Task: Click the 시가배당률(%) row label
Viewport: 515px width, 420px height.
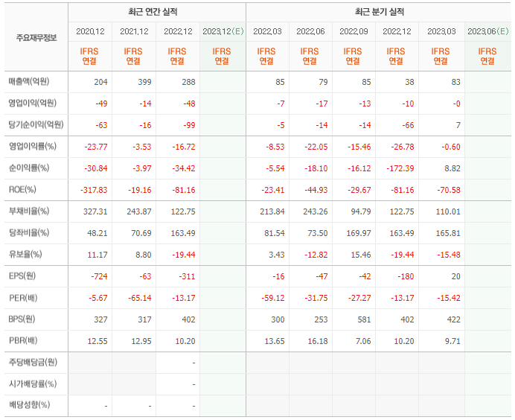Action: click(x=33, y=384)
